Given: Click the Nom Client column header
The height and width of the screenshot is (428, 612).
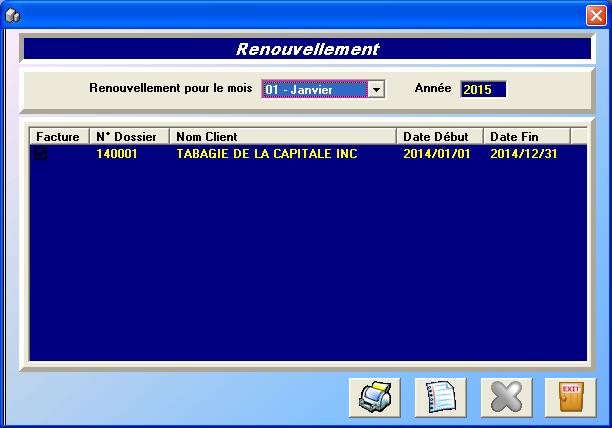Looking at the screenshot, I should 283,136.
